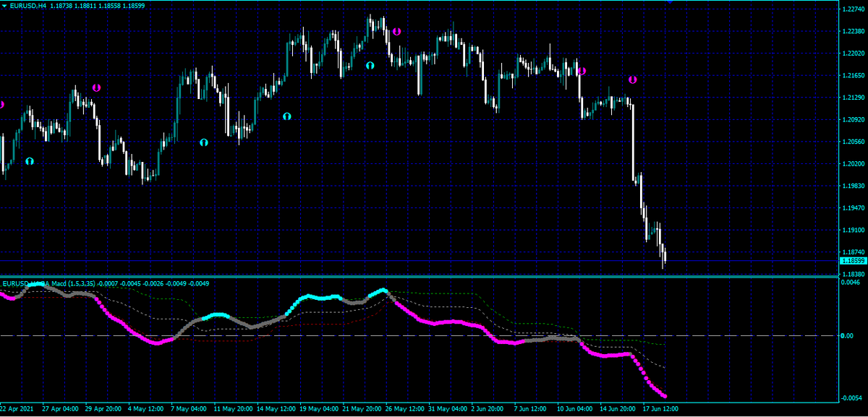The width and height of the screenshot is (868, 417).
Task: Click the 31 May 04:00 time label
Action: tap(447, 409)
